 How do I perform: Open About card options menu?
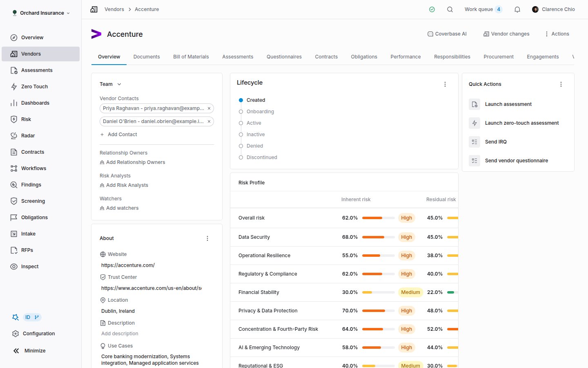click(207, 238)
